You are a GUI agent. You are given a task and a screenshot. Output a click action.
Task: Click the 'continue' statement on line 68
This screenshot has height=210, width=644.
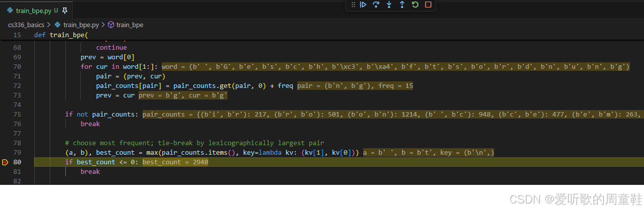tap(112, 48)
